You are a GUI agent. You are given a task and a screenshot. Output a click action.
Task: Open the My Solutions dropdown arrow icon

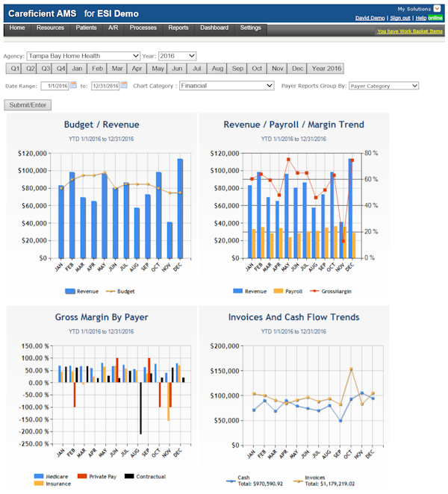[437, 8]
